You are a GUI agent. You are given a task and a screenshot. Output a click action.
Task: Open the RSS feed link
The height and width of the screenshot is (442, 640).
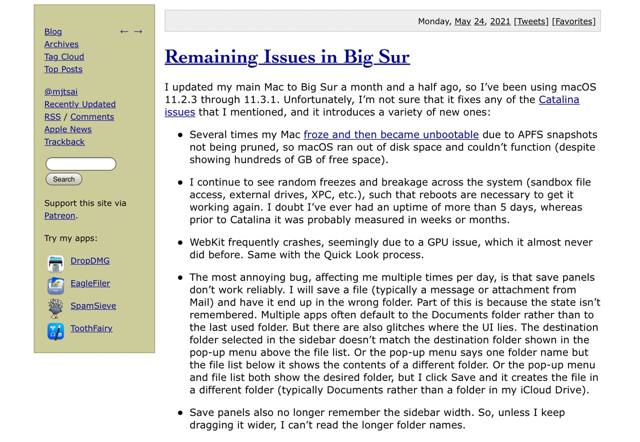(x=52, y=117)
